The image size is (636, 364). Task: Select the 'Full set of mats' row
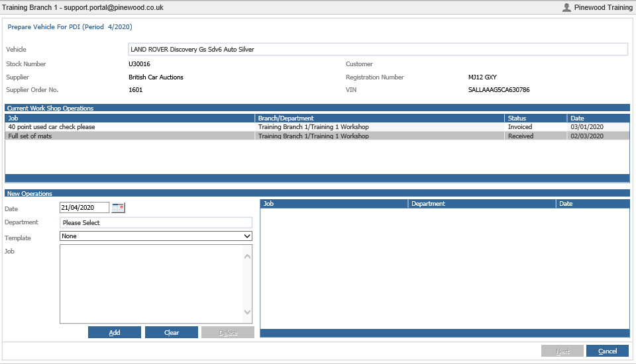(317, 136)
